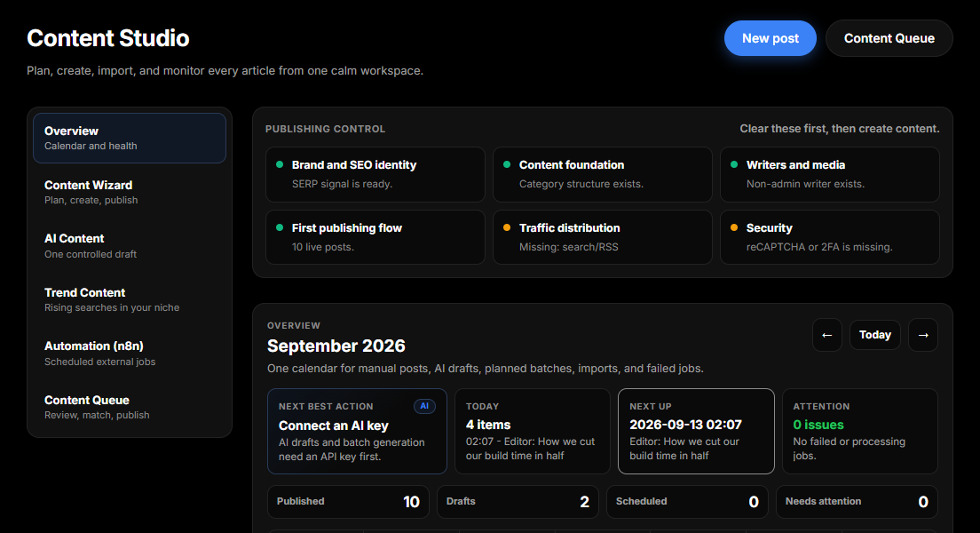980x533 pixels.
Task: Open Content Queue from the header button
Action: [x=889, y=38]
